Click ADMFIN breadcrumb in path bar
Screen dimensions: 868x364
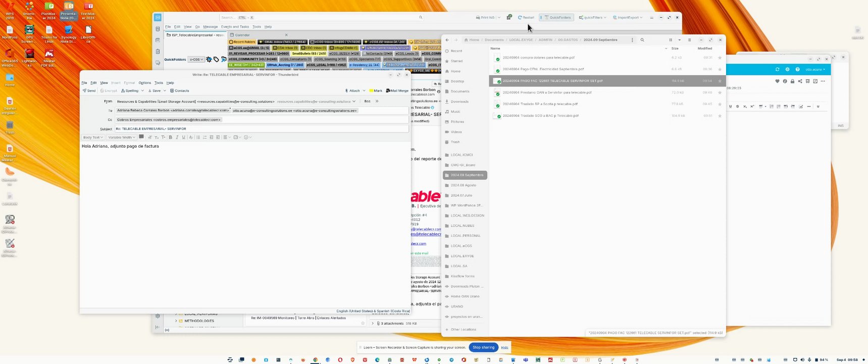coord(545,40)
